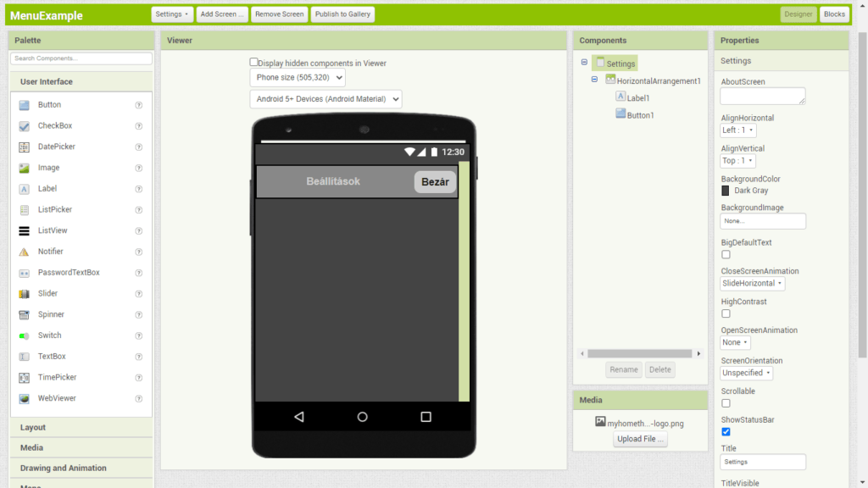Image resolution: width=868 pixels, height=488 pixels.
Task: Click the WebViewer palette icon
Action: pos(24,399)
